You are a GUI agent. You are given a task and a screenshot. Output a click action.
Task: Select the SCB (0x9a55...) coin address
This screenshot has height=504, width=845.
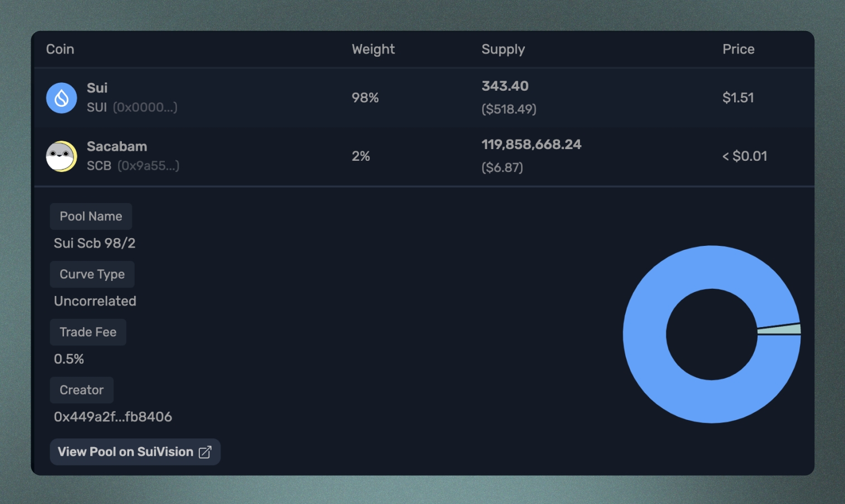point(148,166)
